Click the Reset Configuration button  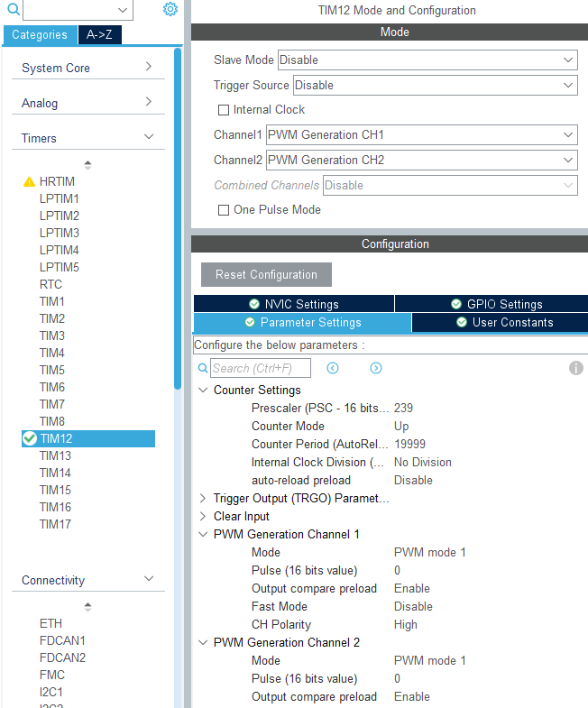(266, 274)
